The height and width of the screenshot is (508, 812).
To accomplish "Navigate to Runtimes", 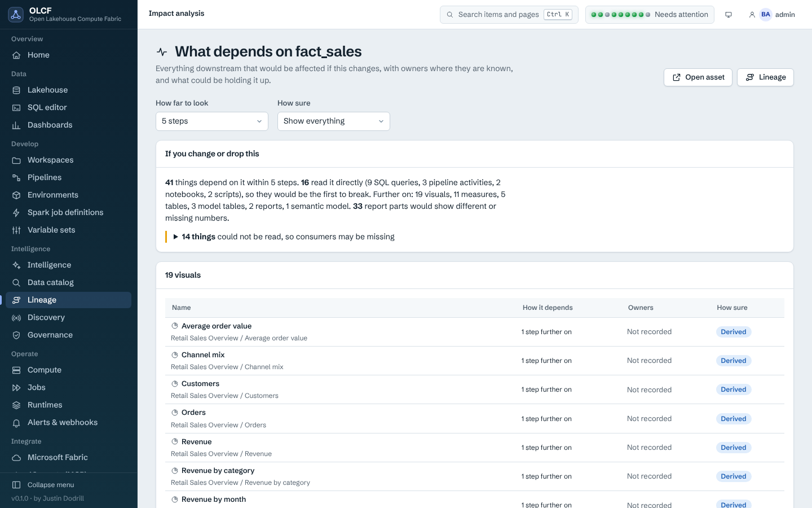I will click(x=68, y=405).
